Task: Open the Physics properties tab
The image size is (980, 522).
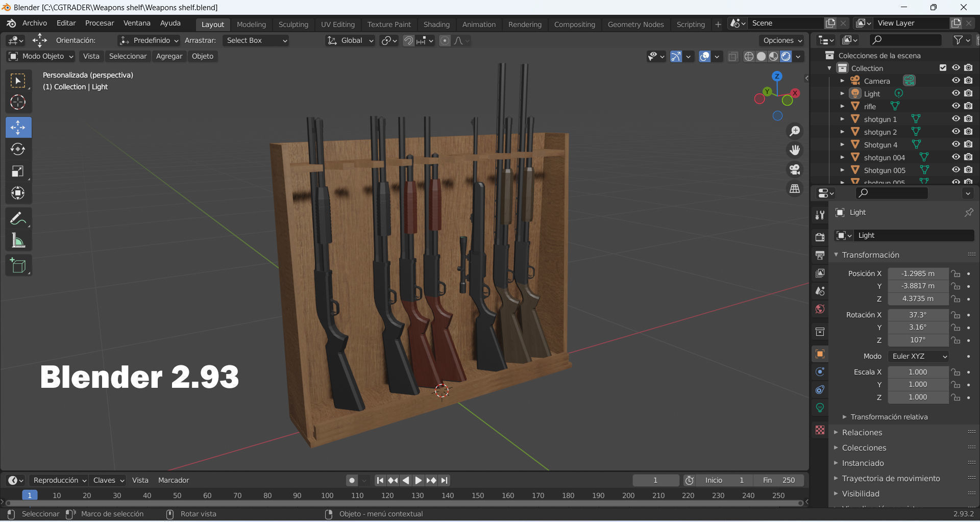Action: (820, 372)
